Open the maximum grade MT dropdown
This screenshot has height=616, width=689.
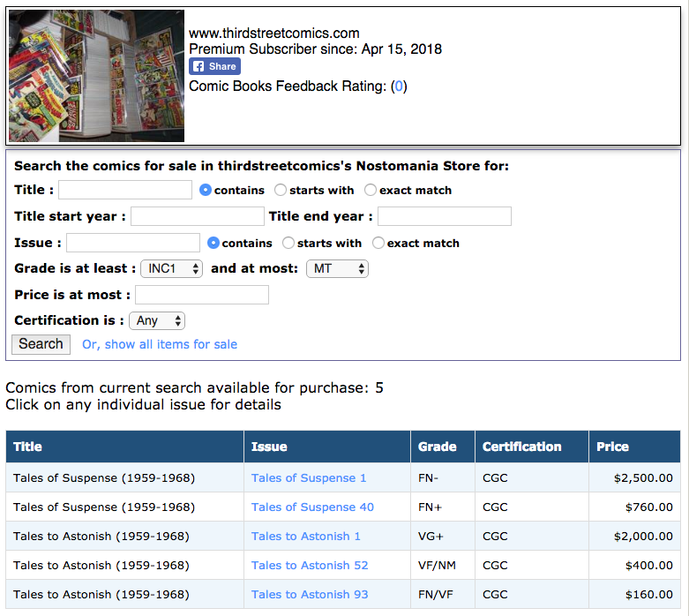(337, 268)
